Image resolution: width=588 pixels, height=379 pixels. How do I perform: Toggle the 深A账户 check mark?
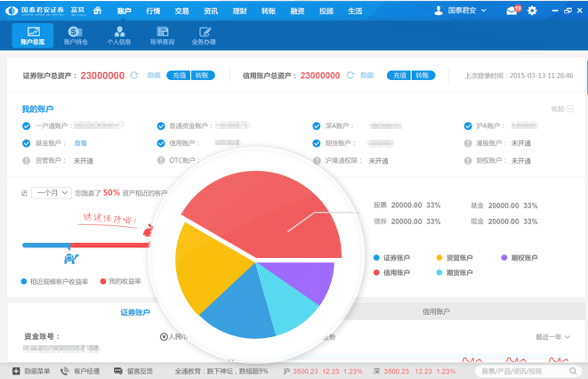pos(317,126)
